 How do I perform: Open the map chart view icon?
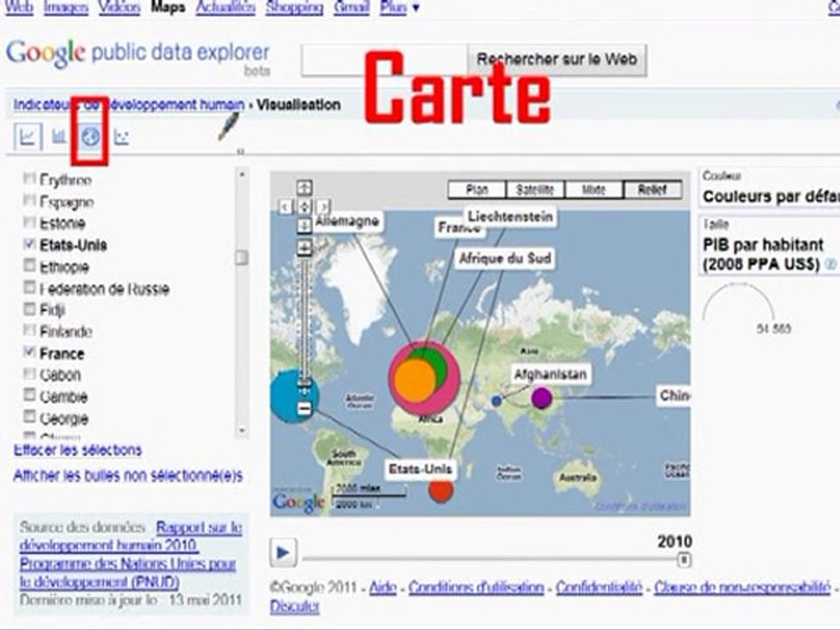coord(90,137)
